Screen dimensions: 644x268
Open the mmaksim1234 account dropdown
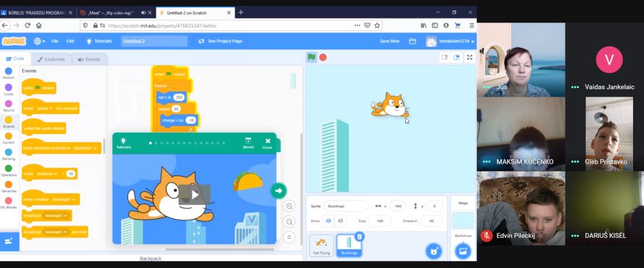pos(451,41)
